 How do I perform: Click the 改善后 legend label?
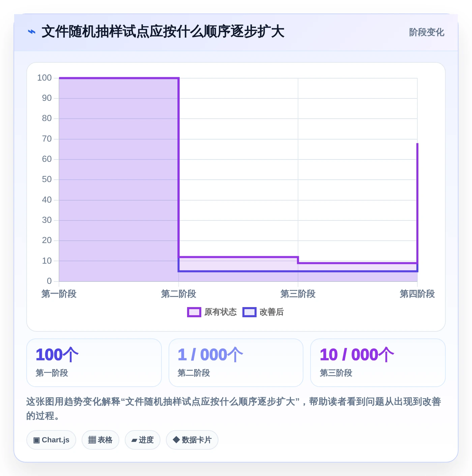point(271,312)
